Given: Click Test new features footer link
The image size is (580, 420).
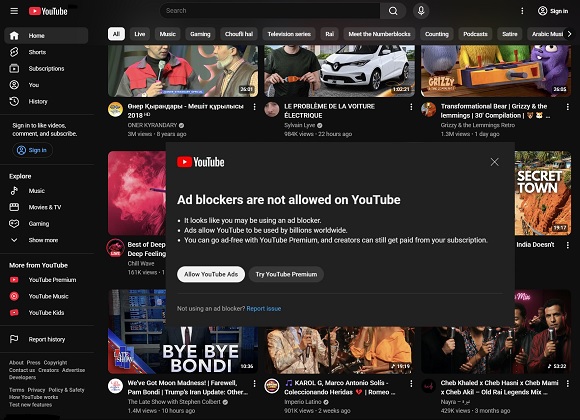Looking at the screenshot, I should (x=30, y=404).
